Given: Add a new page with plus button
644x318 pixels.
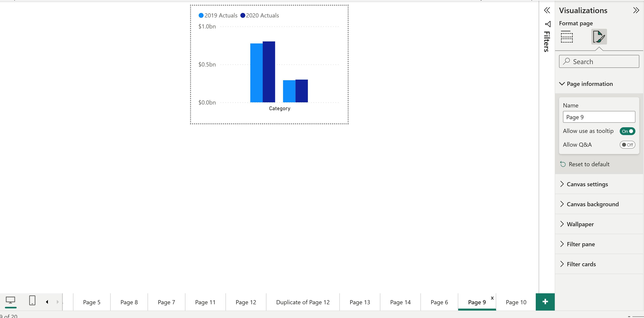Looking at the screenshot, I should [x=545, y=302].
